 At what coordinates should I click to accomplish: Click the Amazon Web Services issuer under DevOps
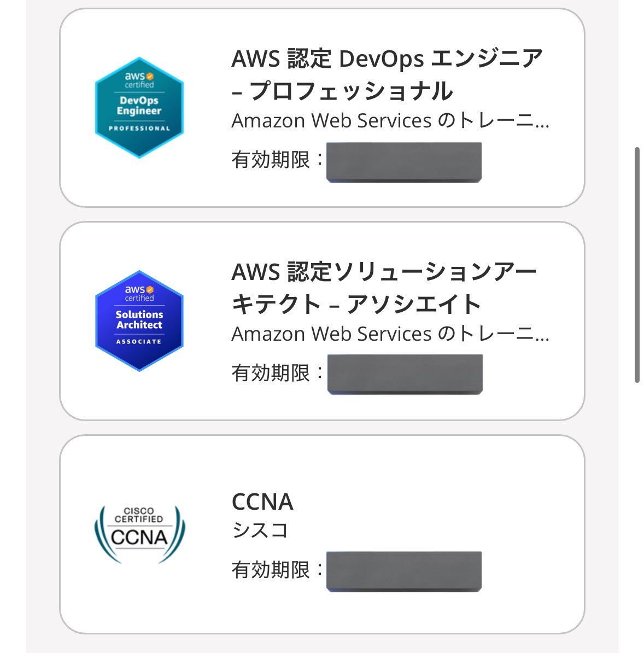click(x=390, y=121)
